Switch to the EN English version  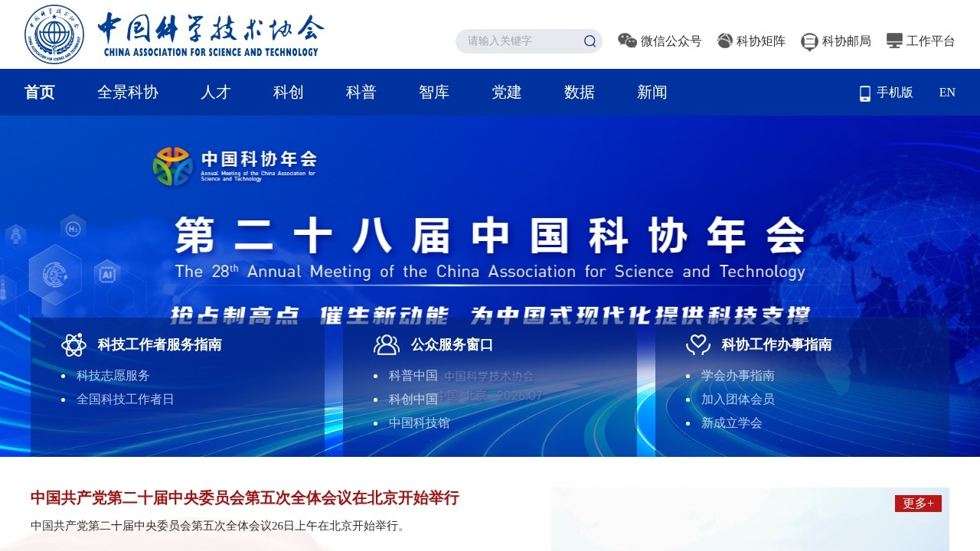click(x=947, y=93)
